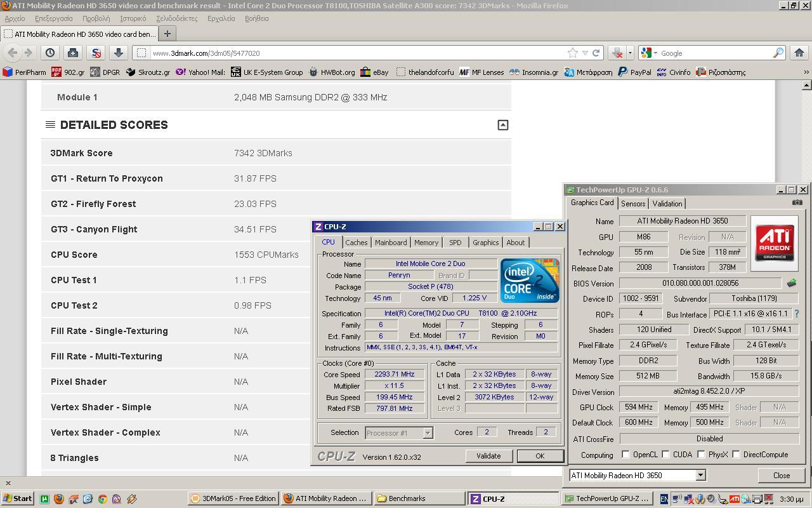Reload the page with the refresh icon
This screenshot has width=812, height=508.
click(596, 53)
